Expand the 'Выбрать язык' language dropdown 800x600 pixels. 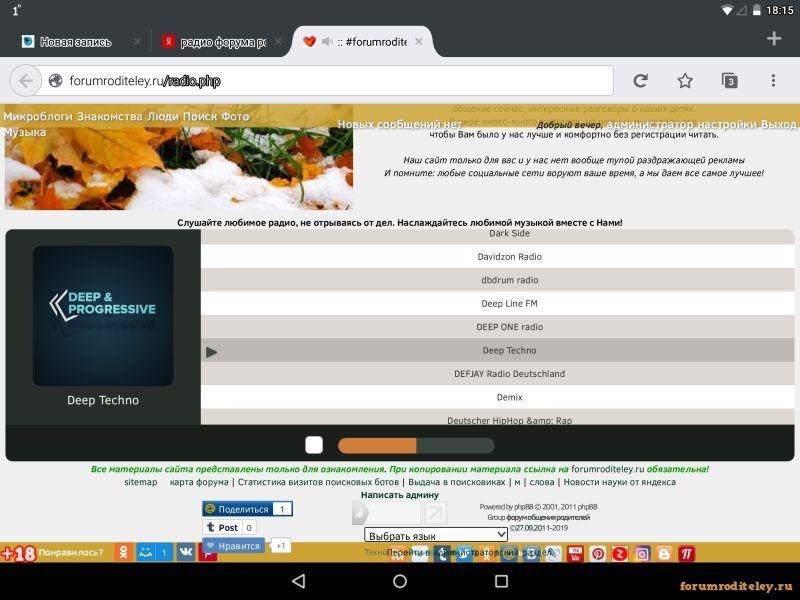436,535
